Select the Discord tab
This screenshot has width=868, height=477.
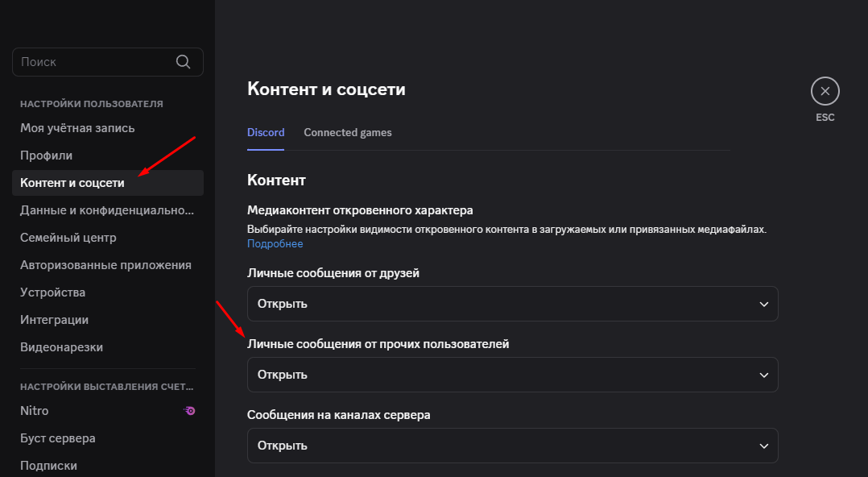coord(266,132)
